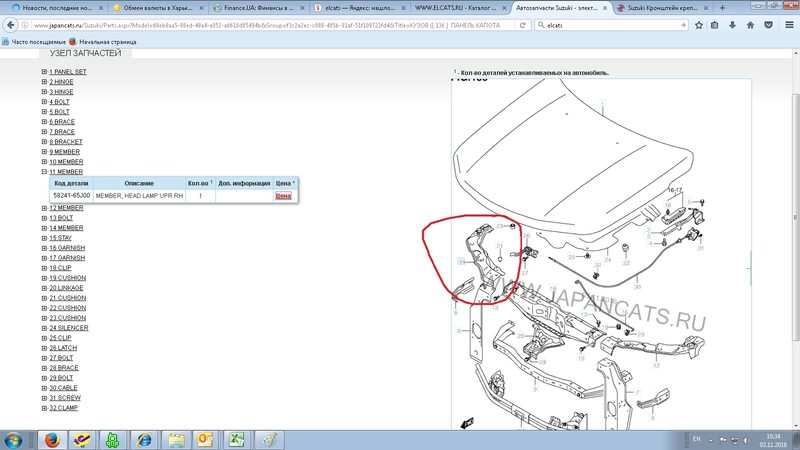Open the 22 CUSHION part link
The image size is (800, 450).
[67, 308]
